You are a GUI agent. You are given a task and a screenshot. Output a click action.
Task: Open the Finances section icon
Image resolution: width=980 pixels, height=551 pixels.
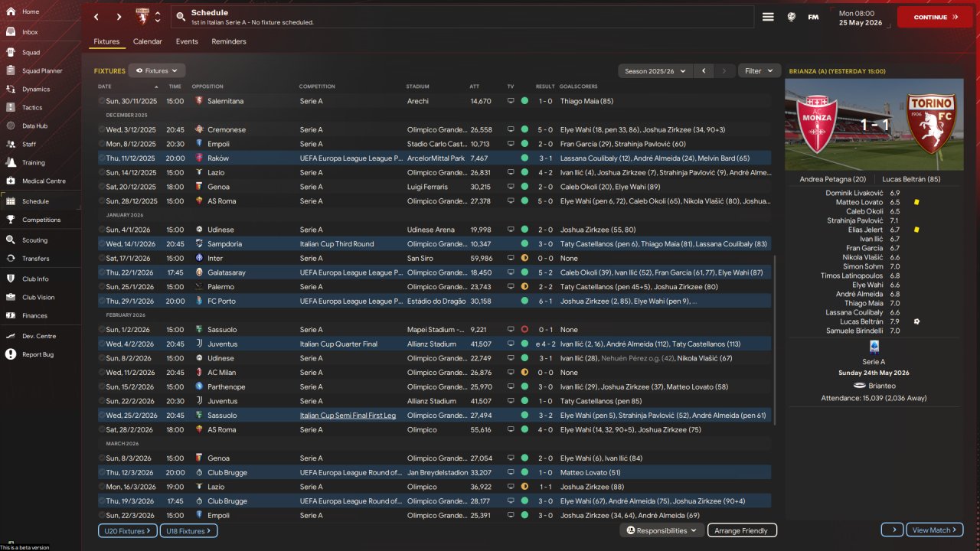point(11,315)
